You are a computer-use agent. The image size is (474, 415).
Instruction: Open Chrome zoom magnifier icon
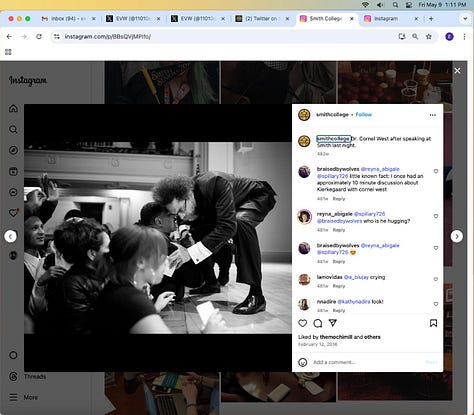point(415,36)
